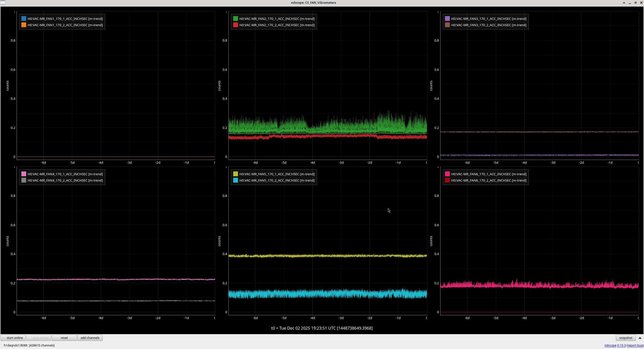Open the 0.19.3 version link
This screenshot has width=644, height=349.
click(x=621, y=345)
